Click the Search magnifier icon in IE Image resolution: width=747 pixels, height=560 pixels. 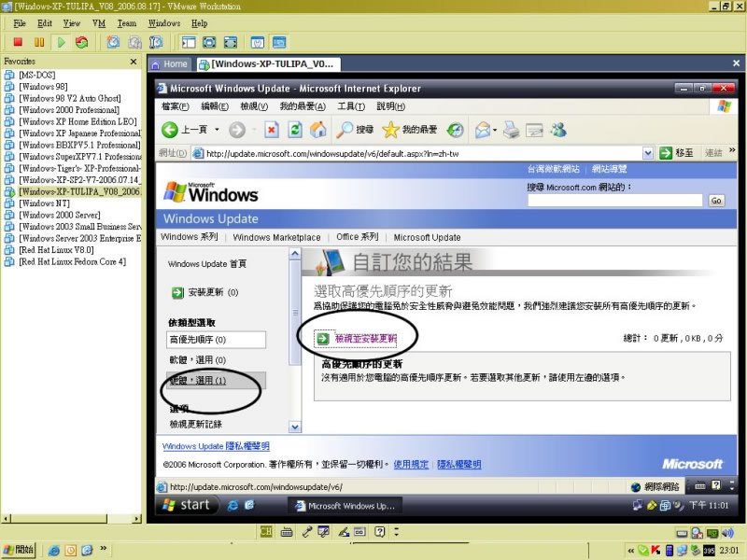pos(345,130)
